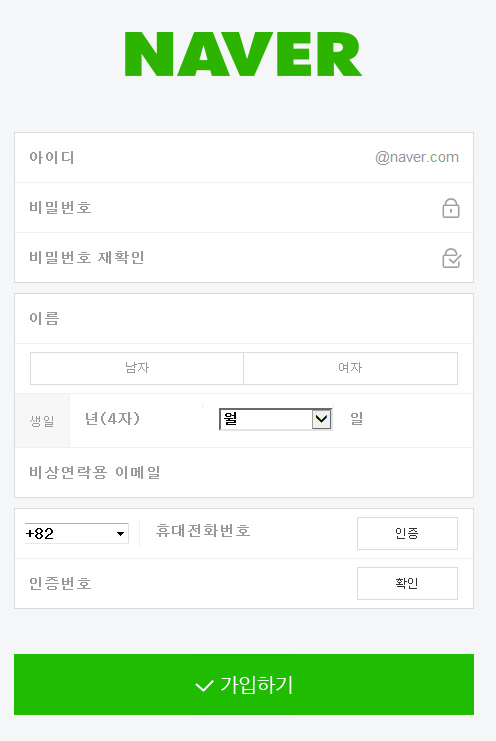Expand month dropdown arrow
Image resolution: width=496 pixels, height=741 pixels.
[322, 419]
